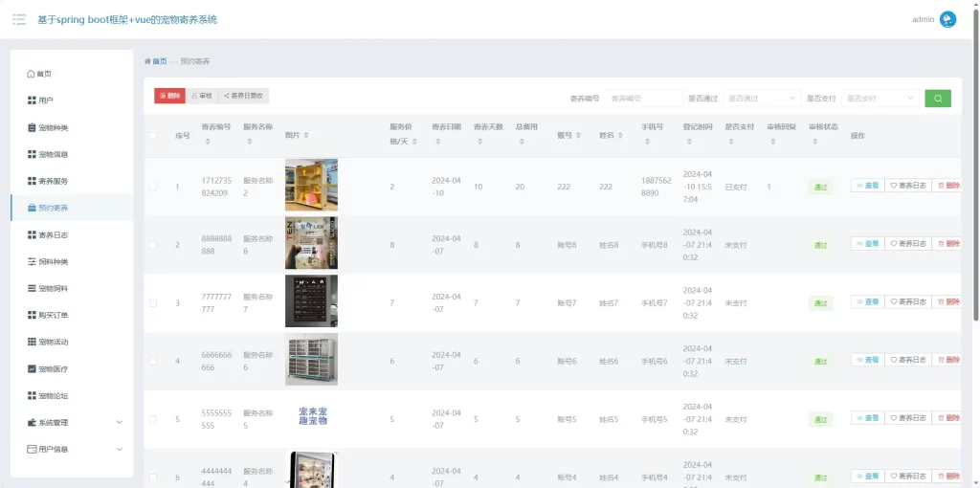Click the 宠物种类 clipboard icon in sidebar
980x488 pixels.
coord(32,127)
